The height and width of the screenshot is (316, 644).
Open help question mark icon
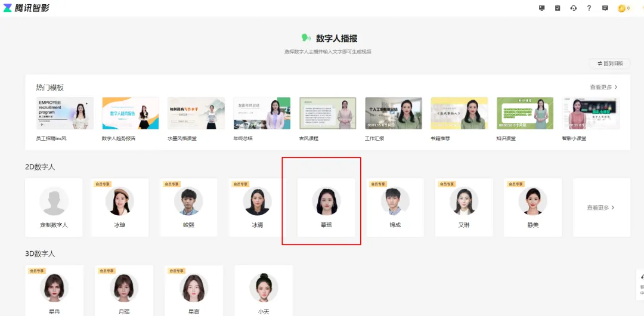589,8
